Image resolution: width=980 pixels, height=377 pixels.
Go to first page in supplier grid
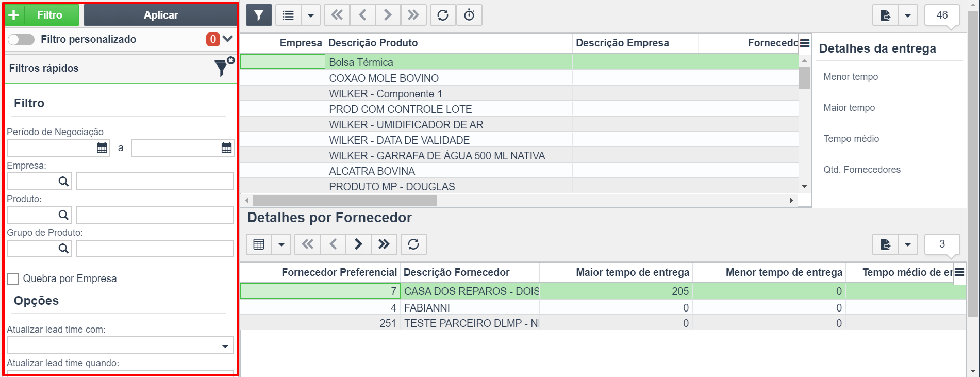307,244
